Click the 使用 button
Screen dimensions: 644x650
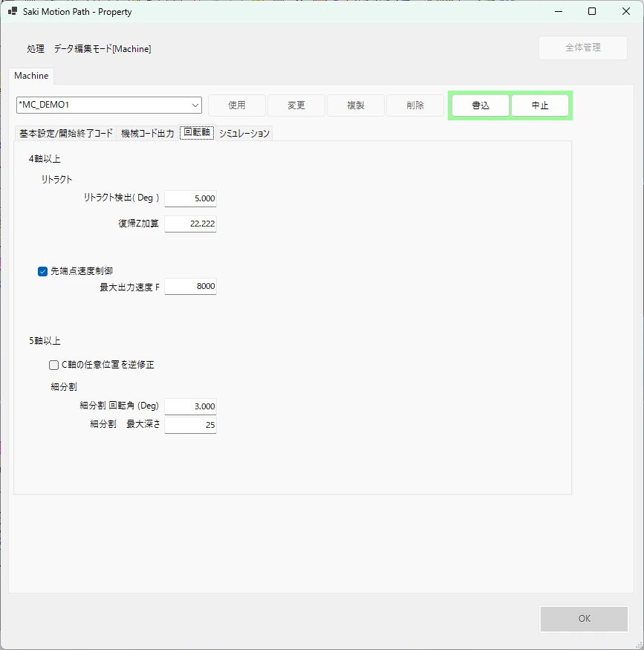[237, 105]
